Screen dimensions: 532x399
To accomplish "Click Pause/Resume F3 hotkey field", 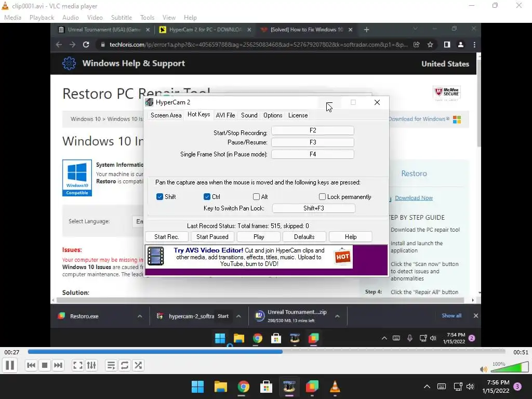I will [x=312, y=142].
